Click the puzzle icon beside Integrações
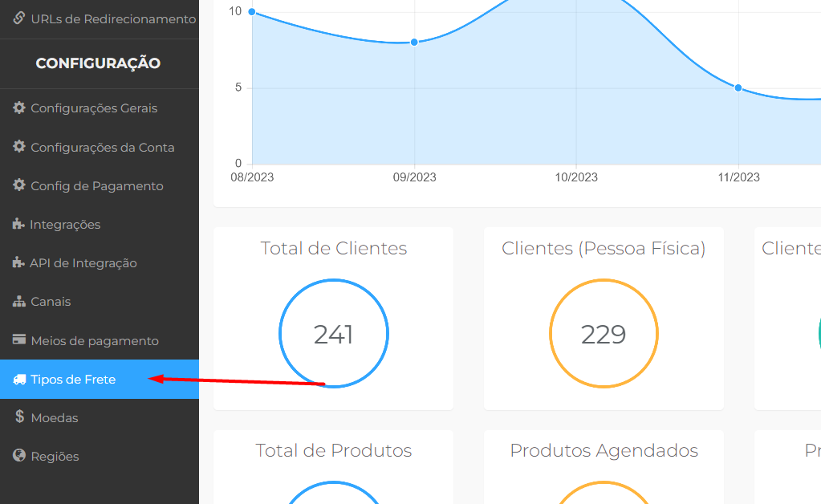This screenshot has height=504, width=821. (x=18, y=224)
